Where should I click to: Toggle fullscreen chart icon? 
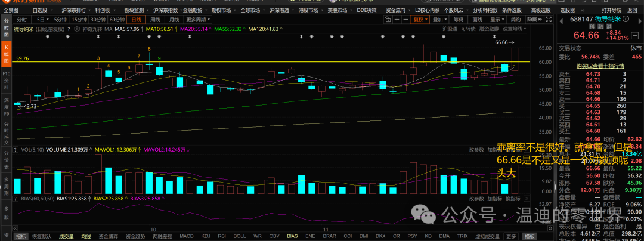click(x=549, y=19)
